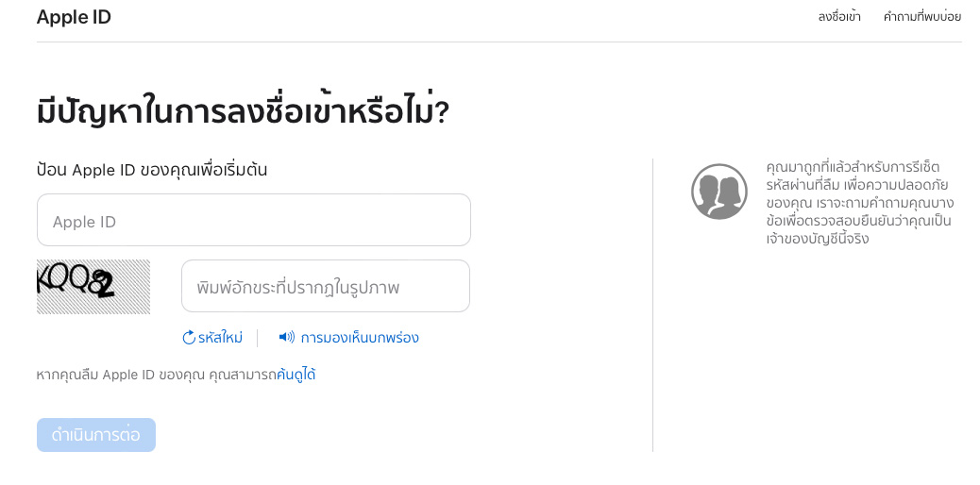
Task: Focus the captcha characters input field
Action: [325, 287]
